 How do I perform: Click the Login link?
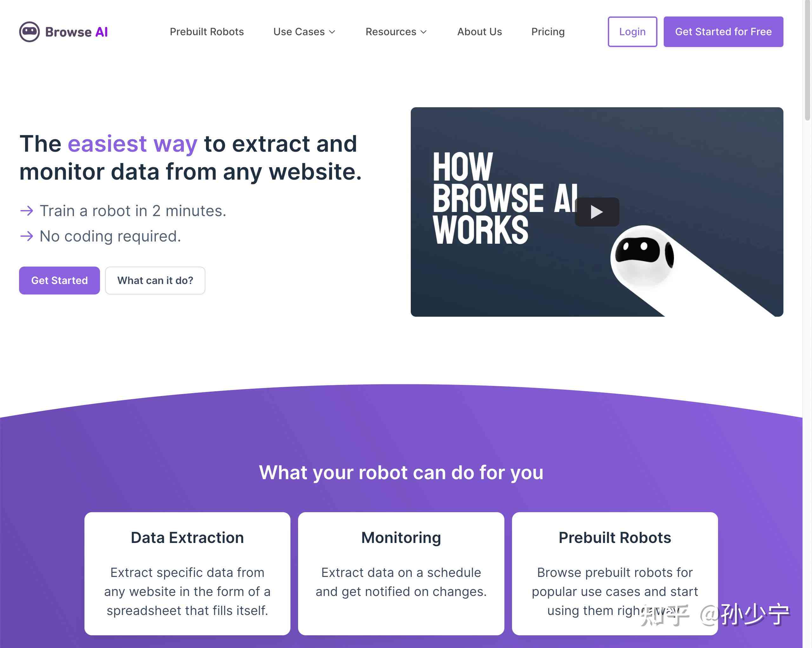tap(632, 32)
